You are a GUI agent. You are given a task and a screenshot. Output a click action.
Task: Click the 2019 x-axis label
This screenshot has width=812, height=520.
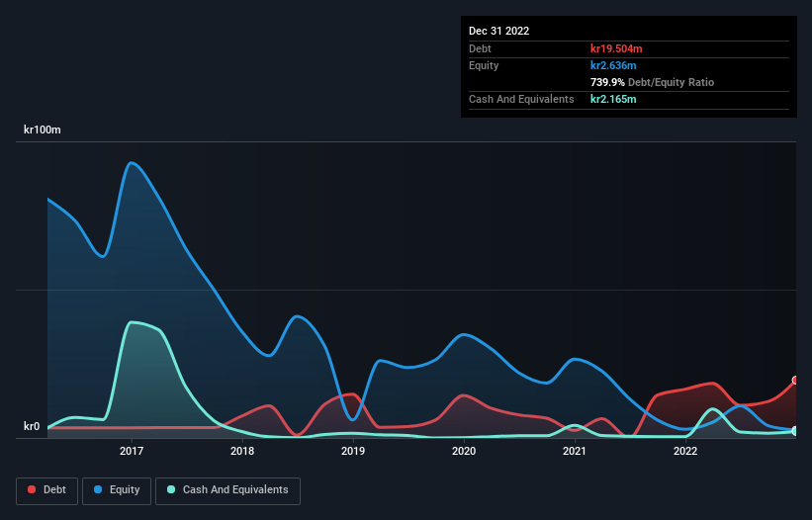click(353, 451)
